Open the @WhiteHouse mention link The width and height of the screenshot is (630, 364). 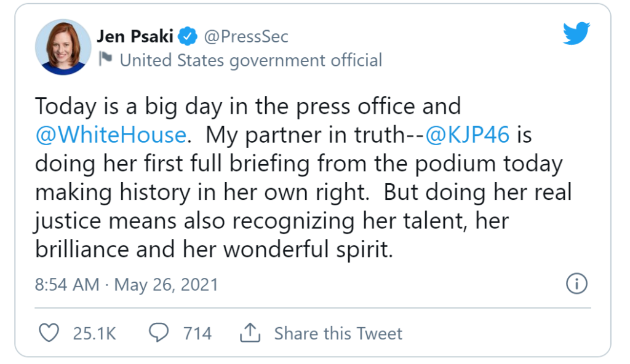click(111, 135)
